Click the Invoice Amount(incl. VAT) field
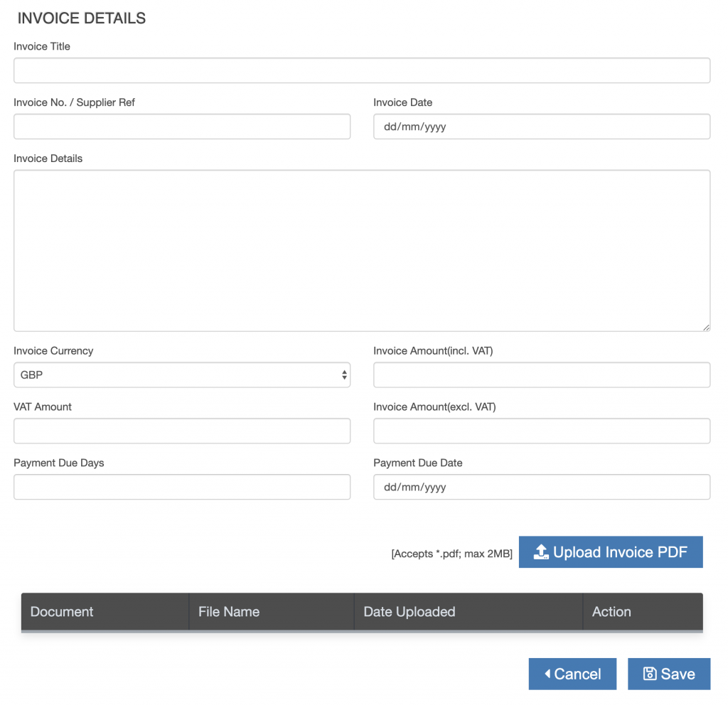The height and width of the screenshot is (705, 728). pos(542,375)
